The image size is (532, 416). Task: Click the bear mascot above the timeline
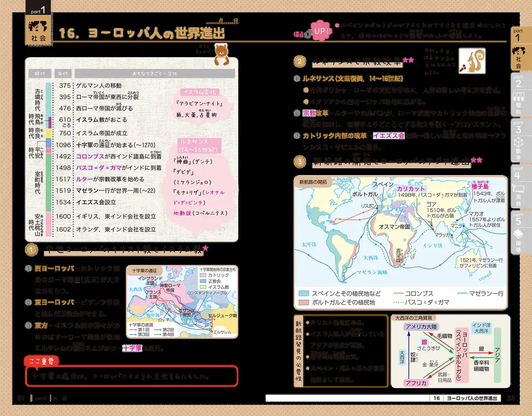point(221,54)
